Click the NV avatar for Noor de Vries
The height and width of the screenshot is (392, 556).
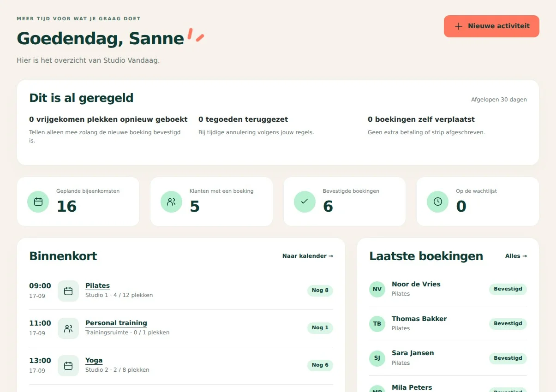[377, 289]
